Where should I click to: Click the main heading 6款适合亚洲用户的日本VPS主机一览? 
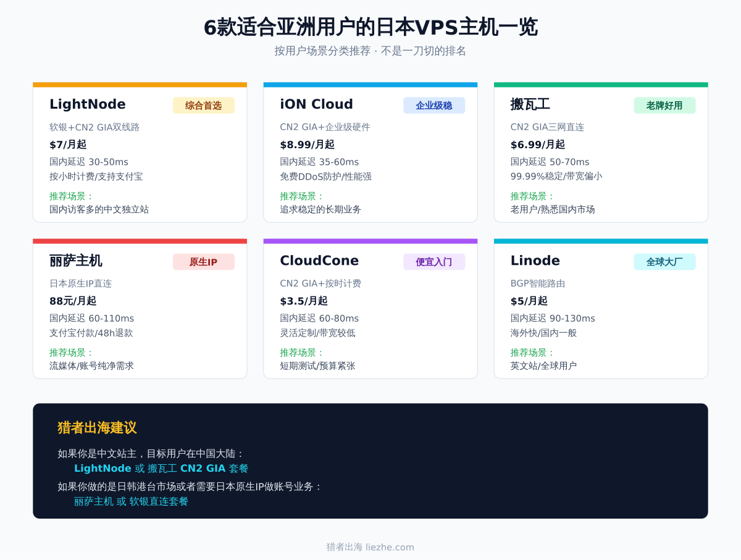click(371, 27)
